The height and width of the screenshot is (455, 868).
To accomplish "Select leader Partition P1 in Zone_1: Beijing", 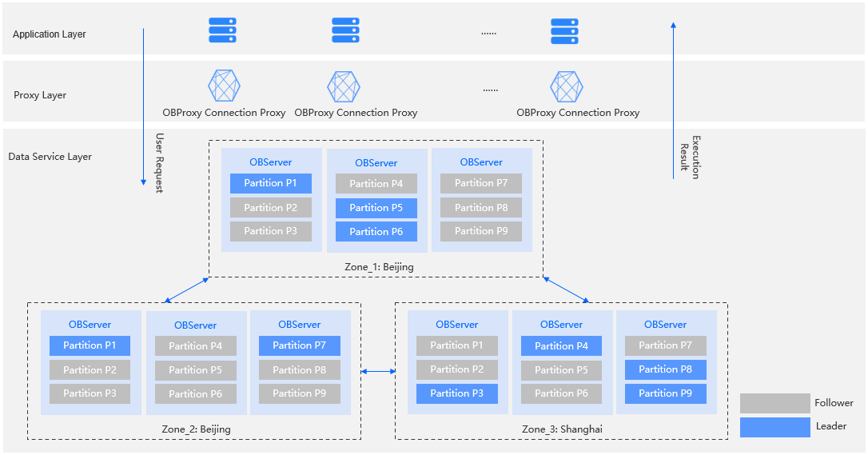I will (x=271, y=183).
